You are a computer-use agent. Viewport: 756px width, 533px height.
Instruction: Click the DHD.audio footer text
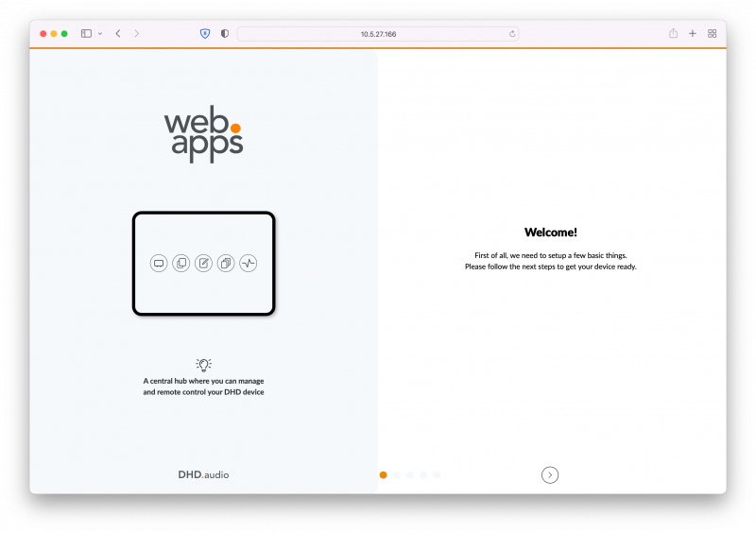coord(203,474)
